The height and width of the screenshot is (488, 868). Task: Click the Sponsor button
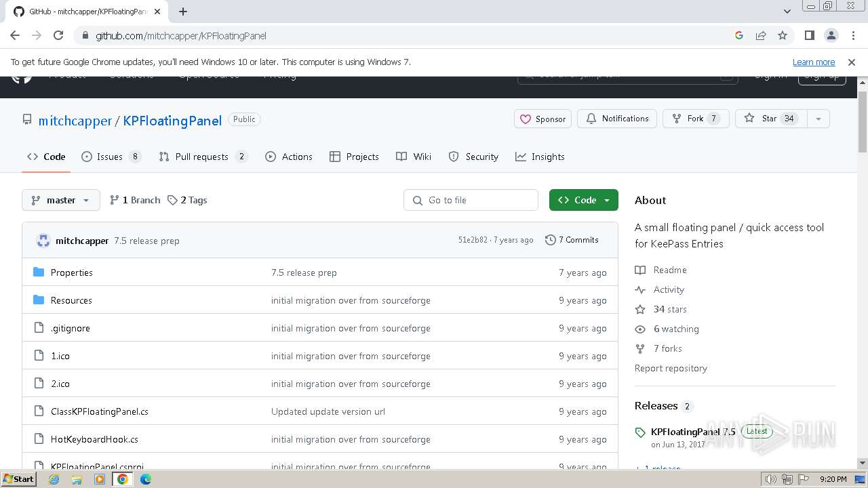(542, 119)
